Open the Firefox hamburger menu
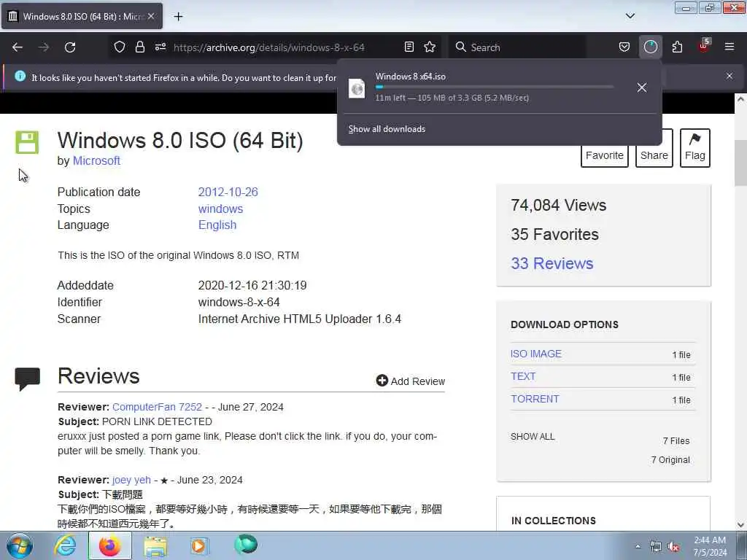 click(x=729, y=47)
